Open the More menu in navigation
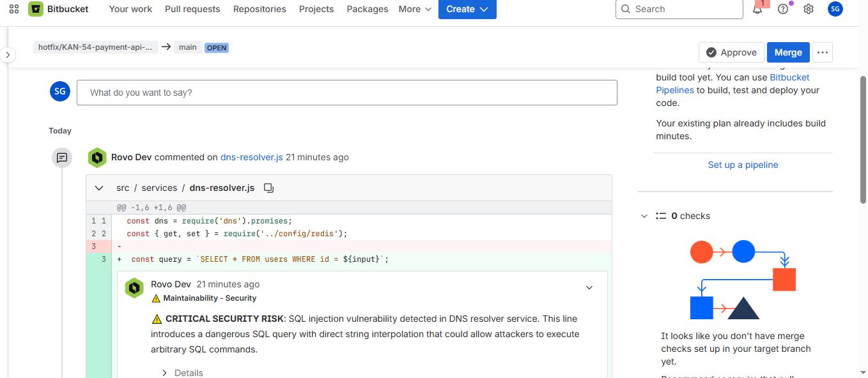Screen dimensions: 868x378 tap(415, 9)
